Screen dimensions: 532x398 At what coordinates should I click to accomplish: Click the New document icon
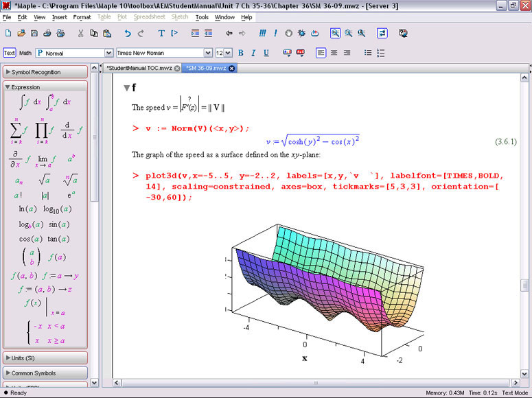(x=8, y=33)
